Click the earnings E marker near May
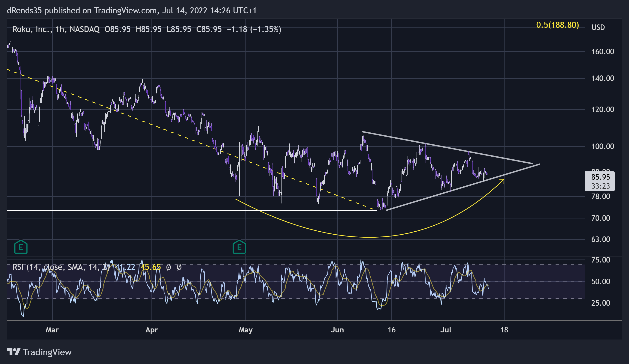Viewport: 629px width, 364px height. 239,247
